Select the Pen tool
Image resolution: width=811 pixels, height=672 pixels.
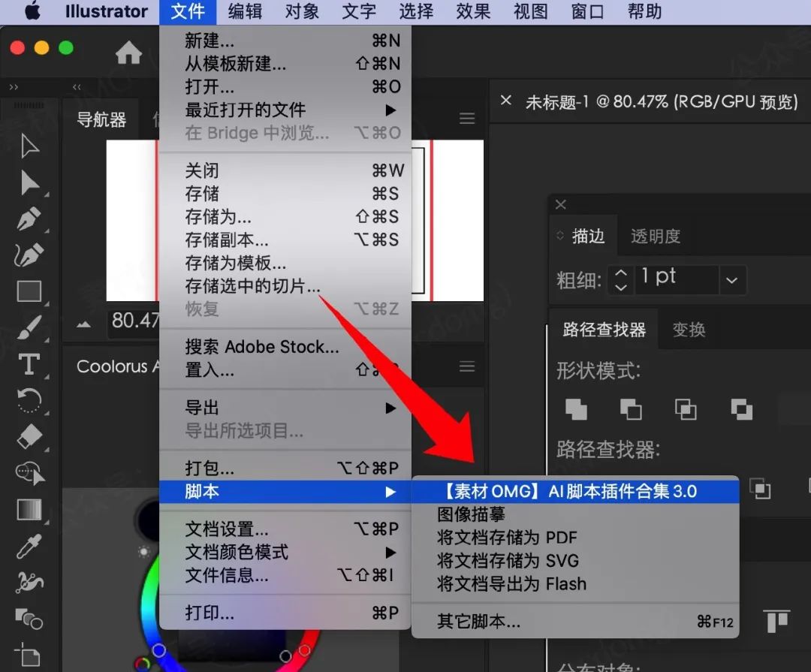point(30,218)
